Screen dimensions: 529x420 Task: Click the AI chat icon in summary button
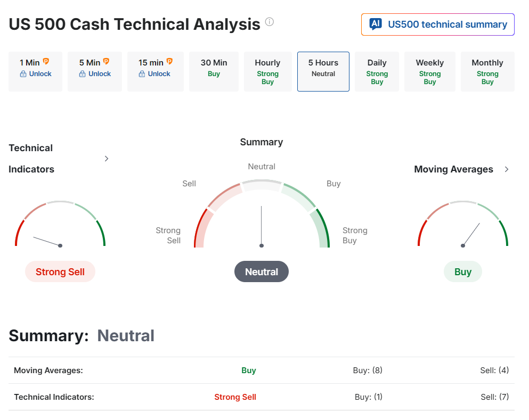(x=376, y=24)
